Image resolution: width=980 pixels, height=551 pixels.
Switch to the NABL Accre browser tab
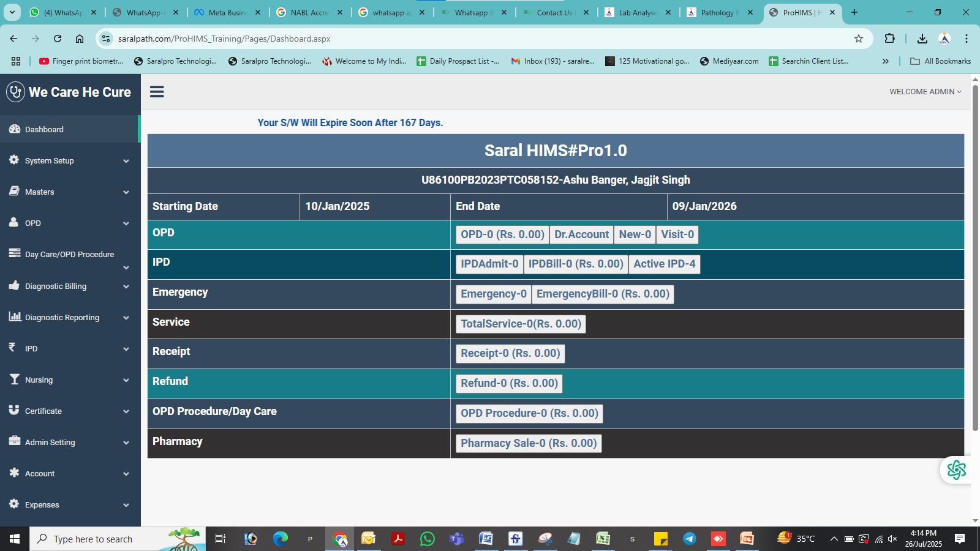pyautogui.click(x=309, y=12)
